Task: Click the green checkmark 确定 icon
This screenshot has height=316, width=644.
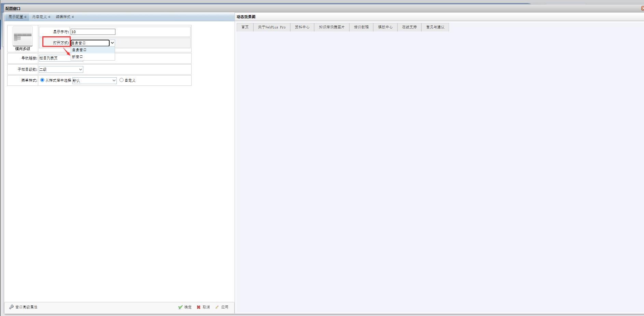Action: tap(180, 307)
